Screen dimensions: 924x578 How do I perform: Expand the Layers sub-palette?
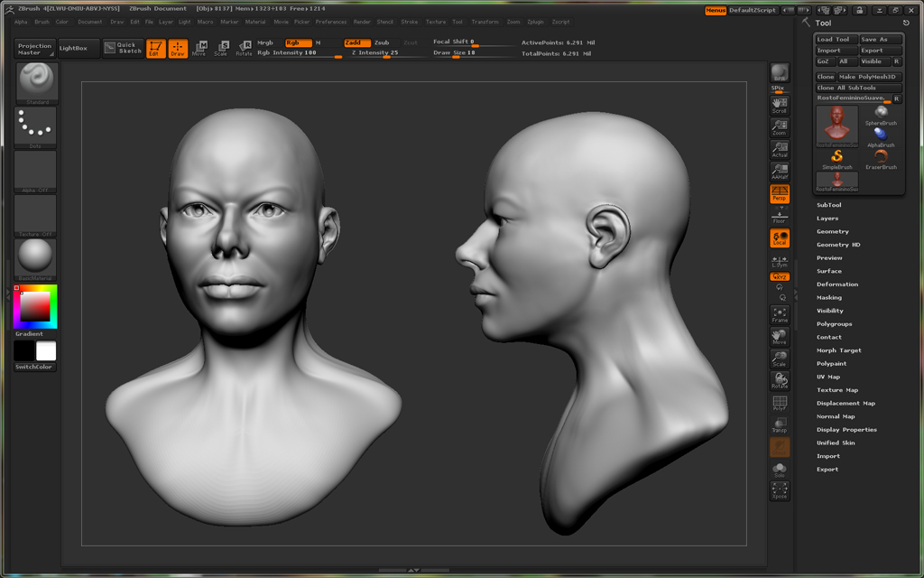coord(827,219)
